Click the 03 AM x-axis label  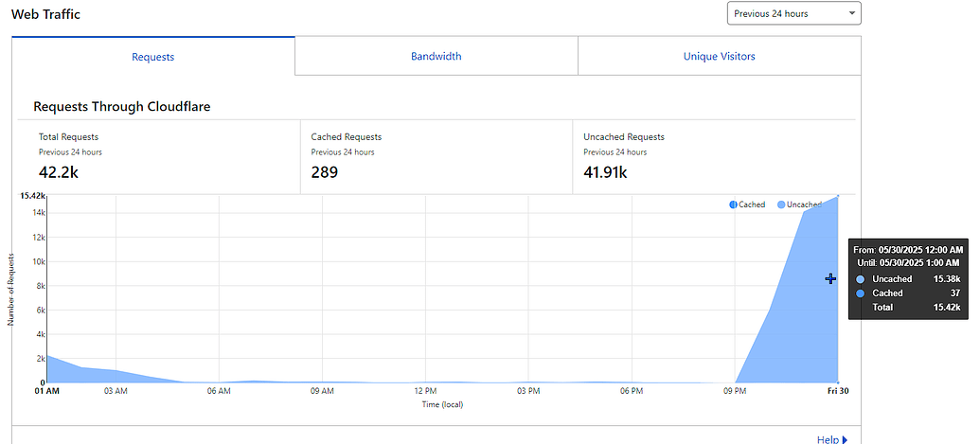tap(115, 391)
